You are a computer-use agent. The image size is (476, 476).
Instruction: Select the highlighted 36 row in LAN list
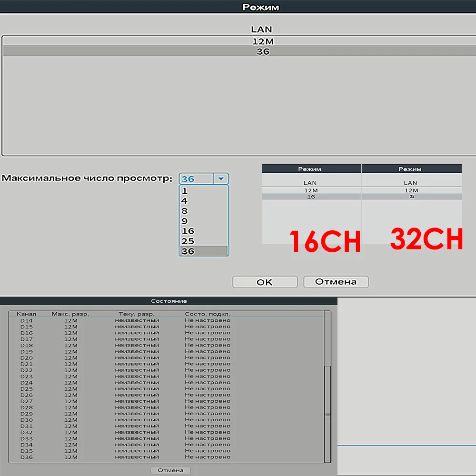coord(239,51)
